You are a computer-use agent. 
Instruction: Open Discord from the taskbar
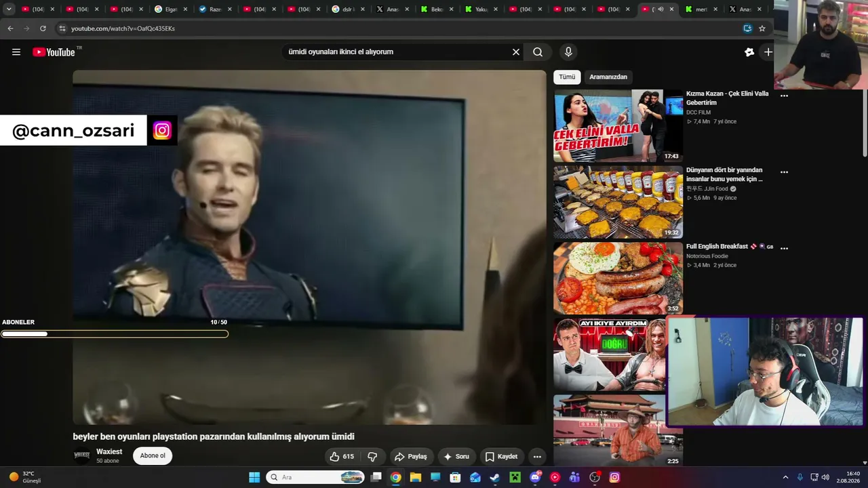tap(535, 477)
